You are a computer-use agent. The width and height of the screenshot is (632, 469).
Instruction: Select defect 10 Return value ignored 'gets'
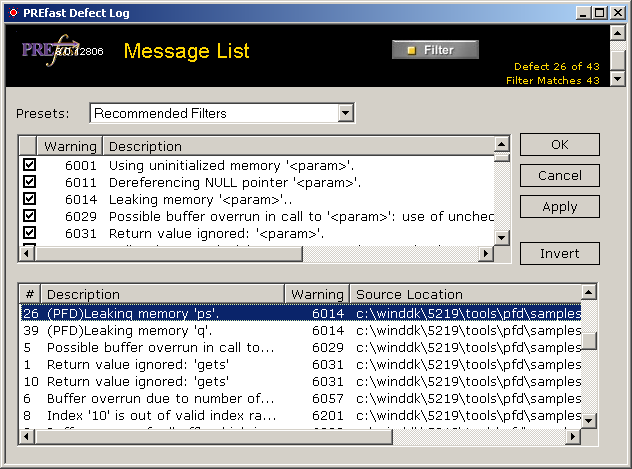(301, 381)
